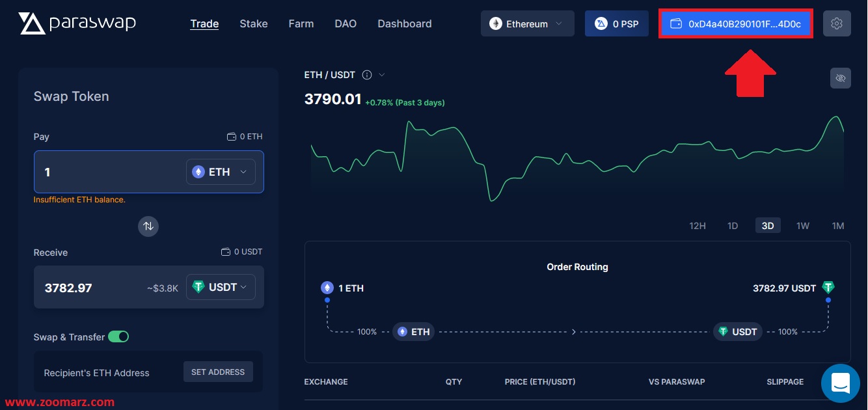868x410 pixels.
Task: Click the USDT node in routing path
Action: 738,331
